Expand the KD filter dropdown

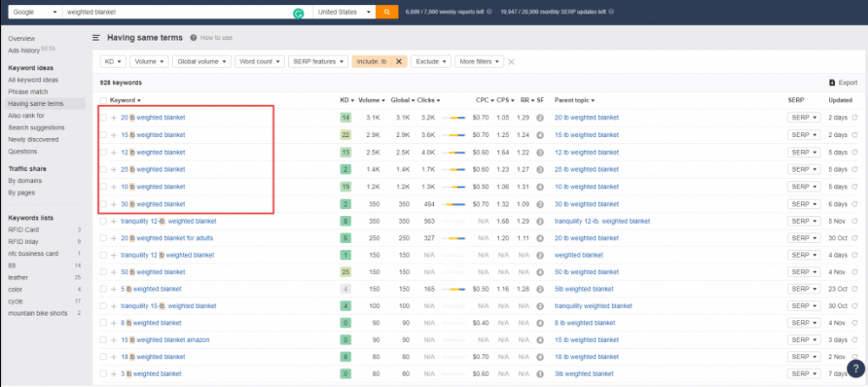[x=113, y=62]
